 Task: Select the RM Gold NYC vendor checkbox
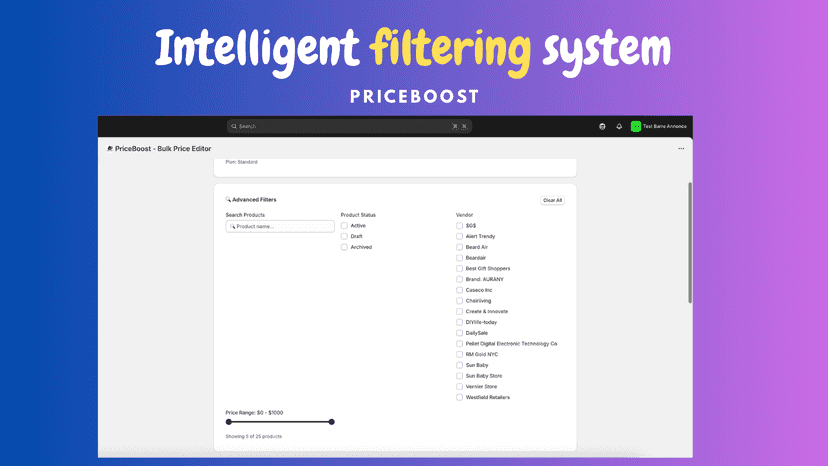[459, 355]
